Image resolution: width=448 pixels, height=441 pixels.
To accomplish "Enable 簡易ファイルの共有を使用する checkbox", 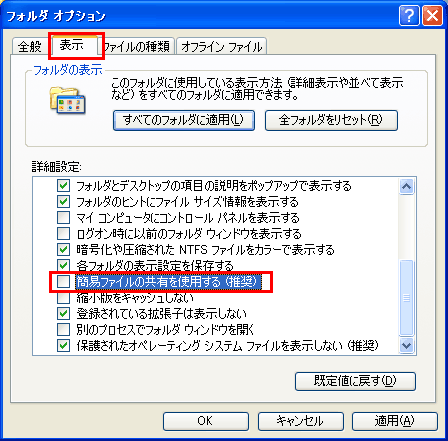I will click(x=63, y=282).
